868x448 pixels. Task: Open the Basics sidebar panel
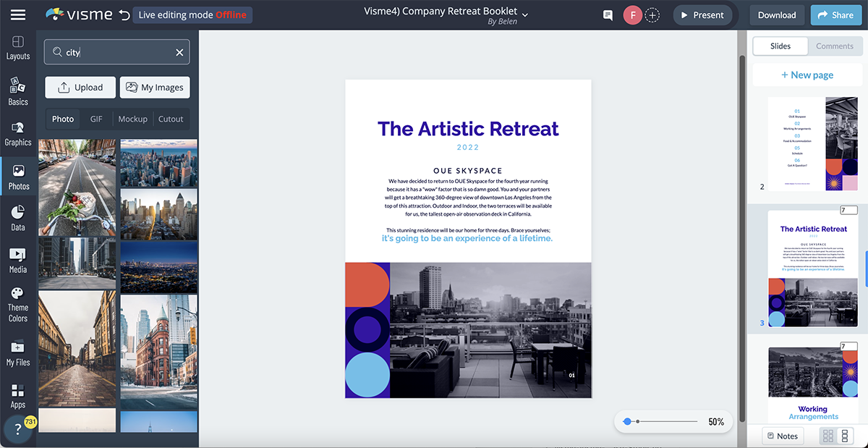[x=18, y=92]
